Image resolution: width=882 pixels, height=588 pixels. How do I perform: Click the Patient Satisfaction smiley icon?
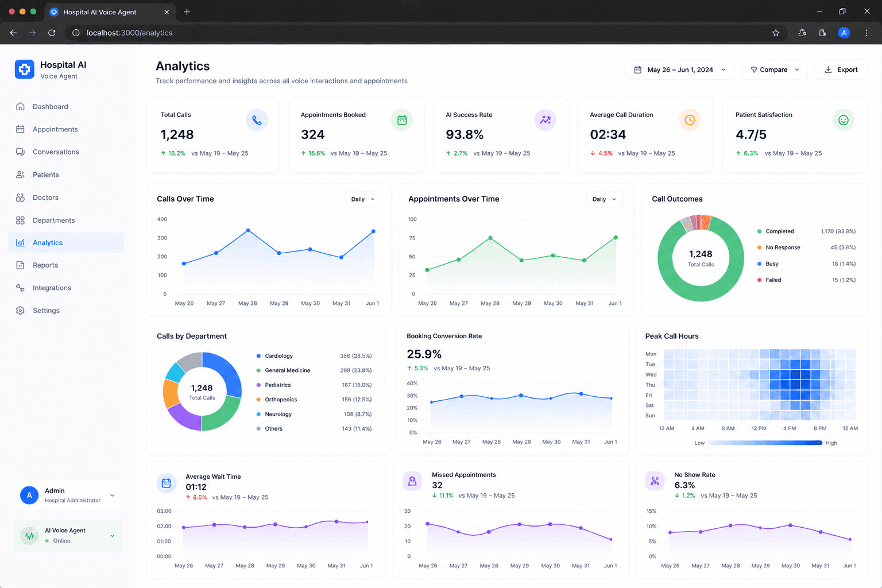coord(844,120)
